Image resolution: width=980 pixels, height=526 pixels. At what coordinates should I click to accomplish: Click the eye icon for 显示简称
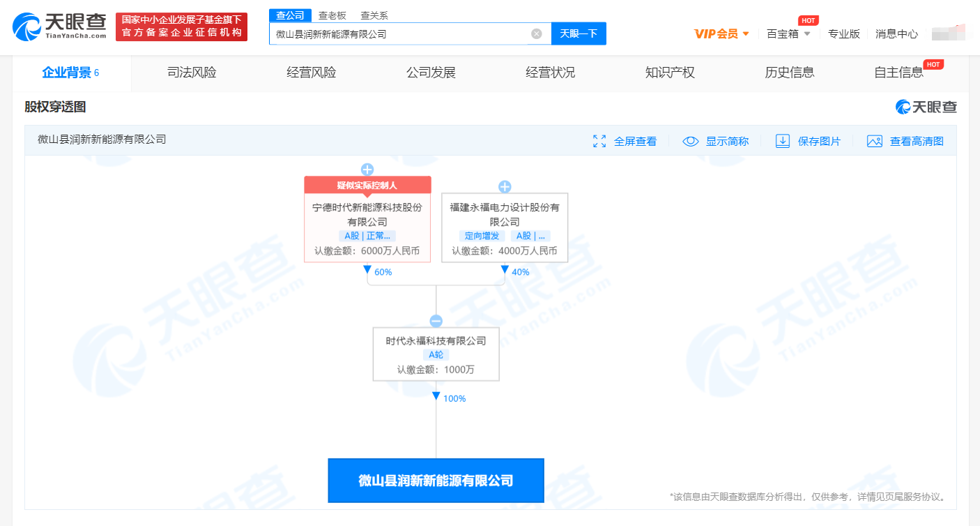click(691, 141)
